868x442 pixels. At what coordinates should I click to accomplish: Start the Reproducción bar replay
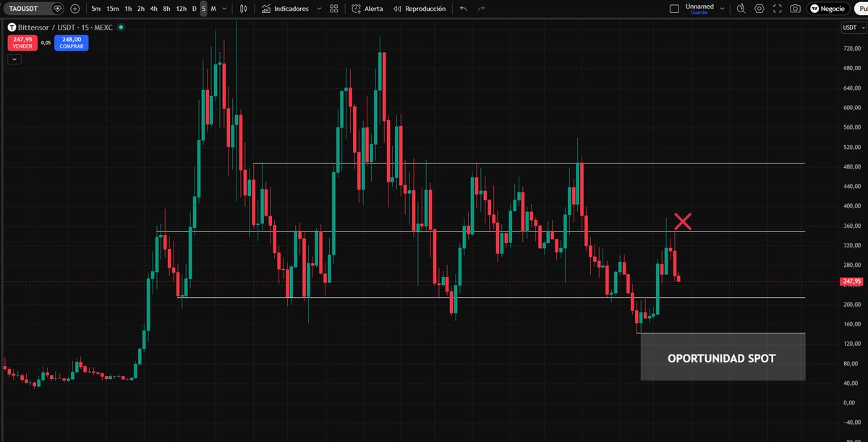point(420,9)
